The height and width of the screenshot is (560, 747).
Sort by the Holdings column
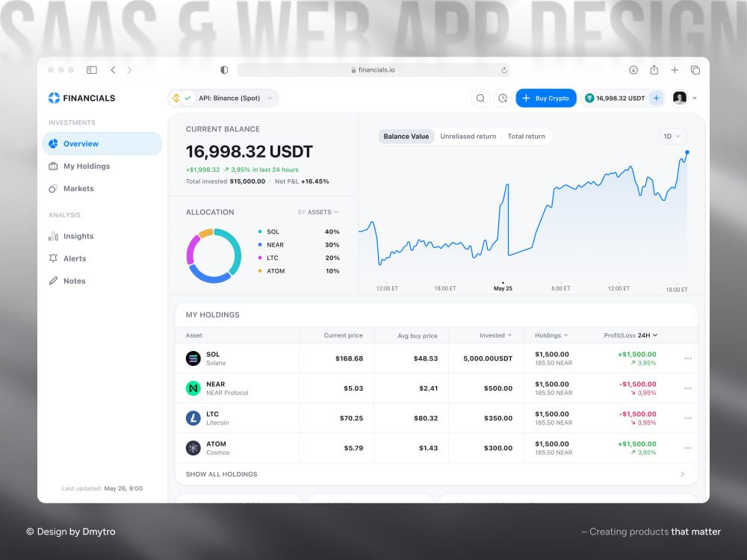point(551,335)
